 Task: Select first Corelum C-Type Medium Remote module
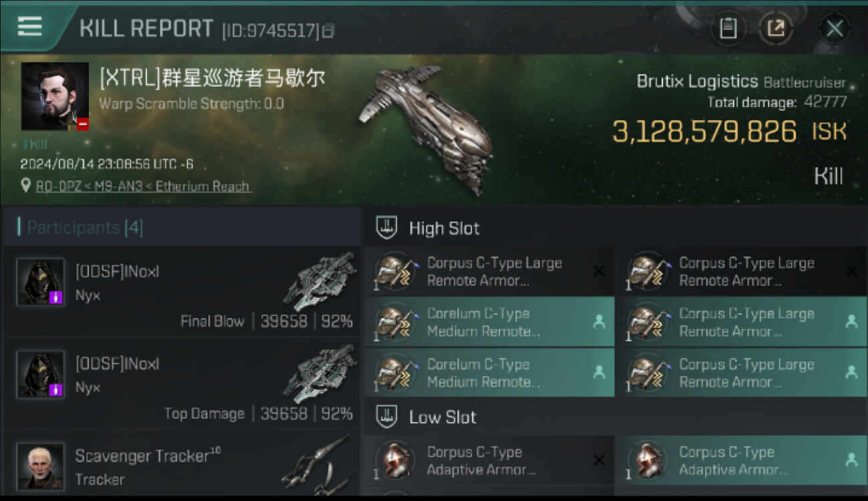tap(489, 322)
